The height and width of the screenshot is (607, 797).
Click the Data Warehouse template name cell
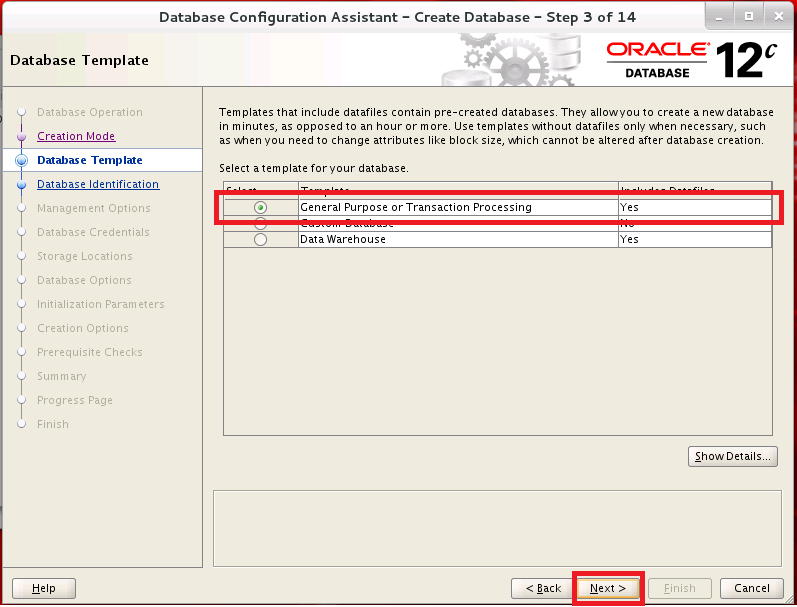pyautogui.click(x=458, y=240)
